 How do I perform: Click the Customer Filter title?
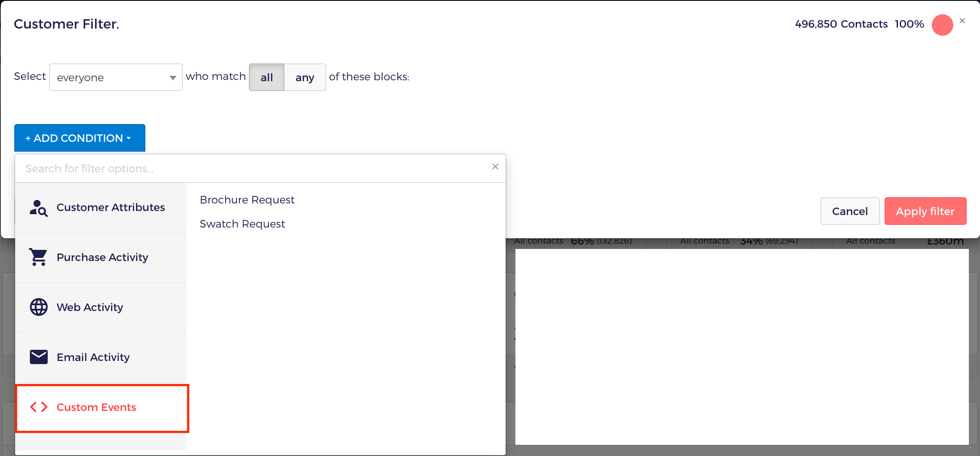pos(66,24)
